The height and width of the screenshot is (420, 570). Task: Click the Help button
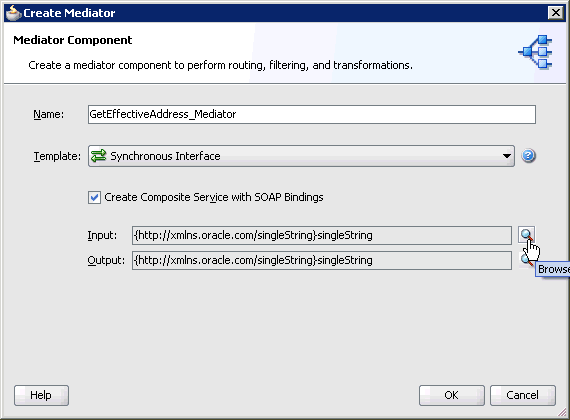41,395
